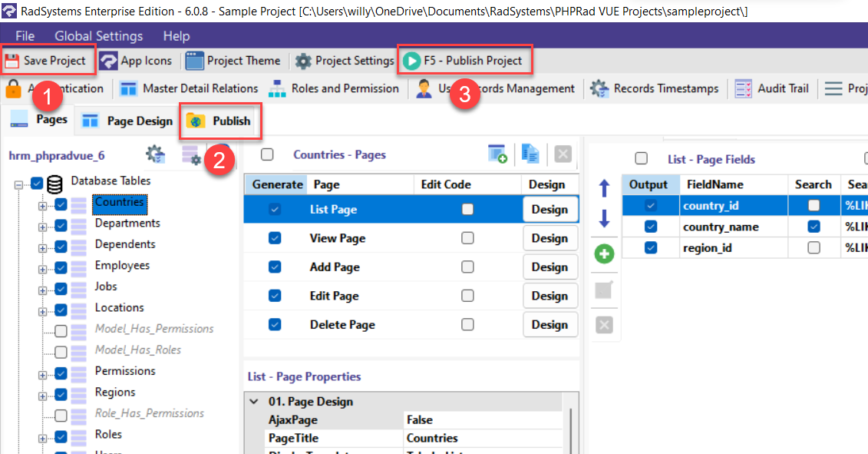Click Design button for View Page
This screenshot has height=454, width=868.
[x=550, y=238]
